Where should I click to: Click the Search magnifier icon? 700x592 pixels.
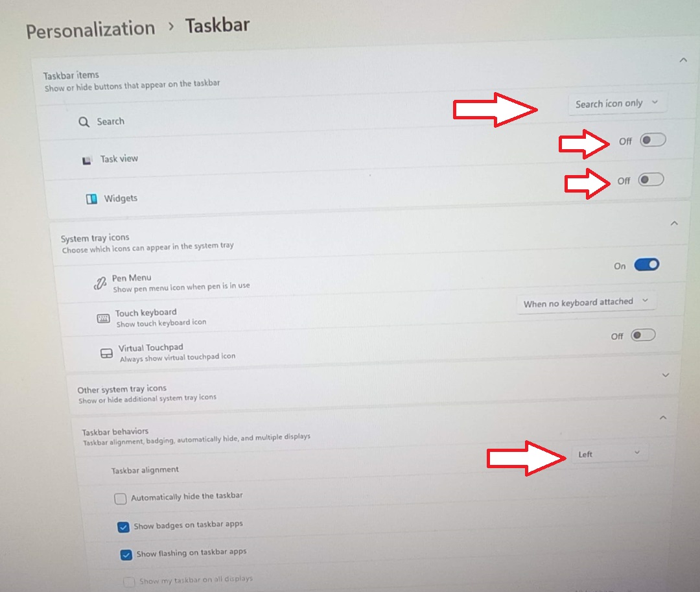pyautogui.click(x=84, y=122)
